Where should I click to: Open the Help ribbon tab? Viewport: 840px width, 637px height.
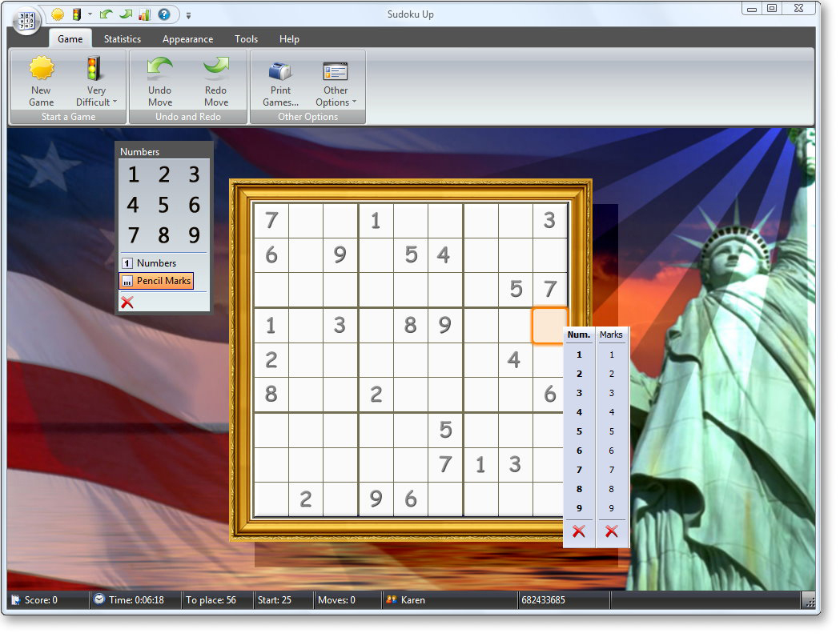coord(289,39)
